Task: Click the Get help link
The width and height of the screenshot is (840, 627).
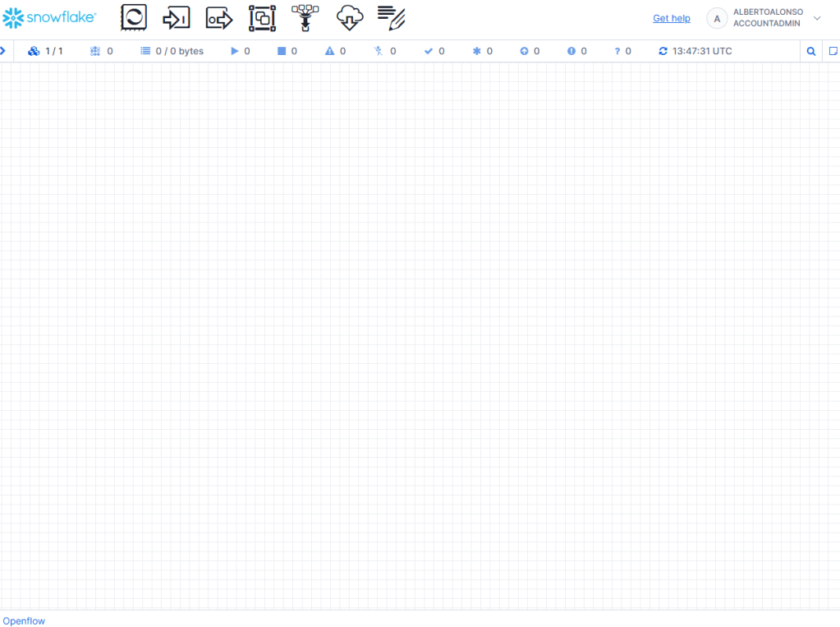Action: pos(671,18)
